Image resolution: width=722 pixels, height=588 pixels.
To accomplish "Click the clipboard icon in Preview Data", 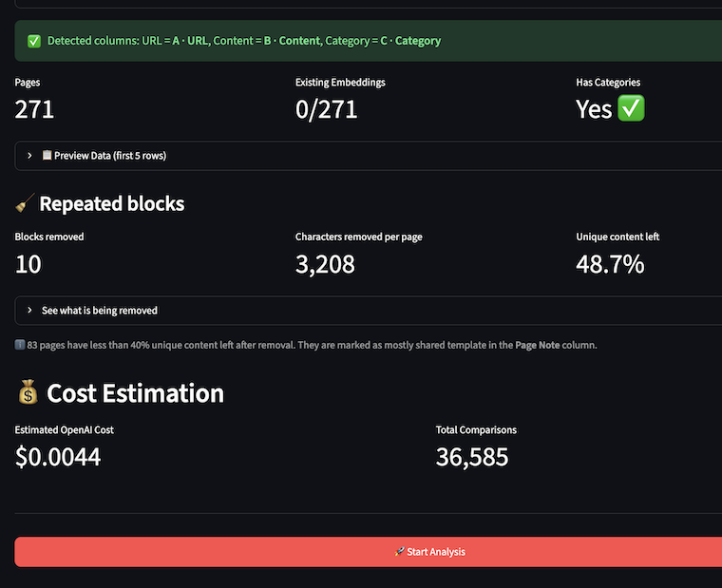I will [x=47, y=155].
